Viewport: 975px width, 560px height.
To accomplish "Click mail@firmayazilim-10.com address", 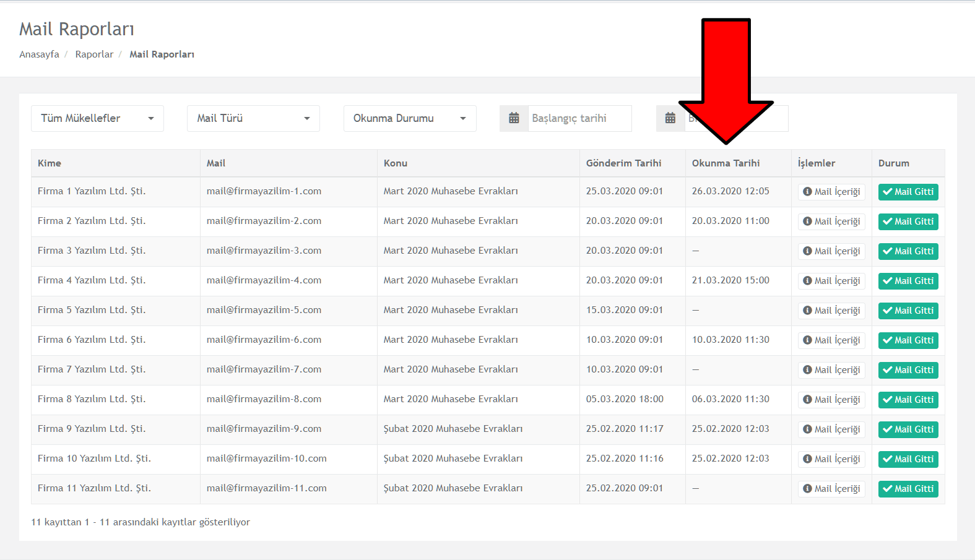I will coord(266,459).
